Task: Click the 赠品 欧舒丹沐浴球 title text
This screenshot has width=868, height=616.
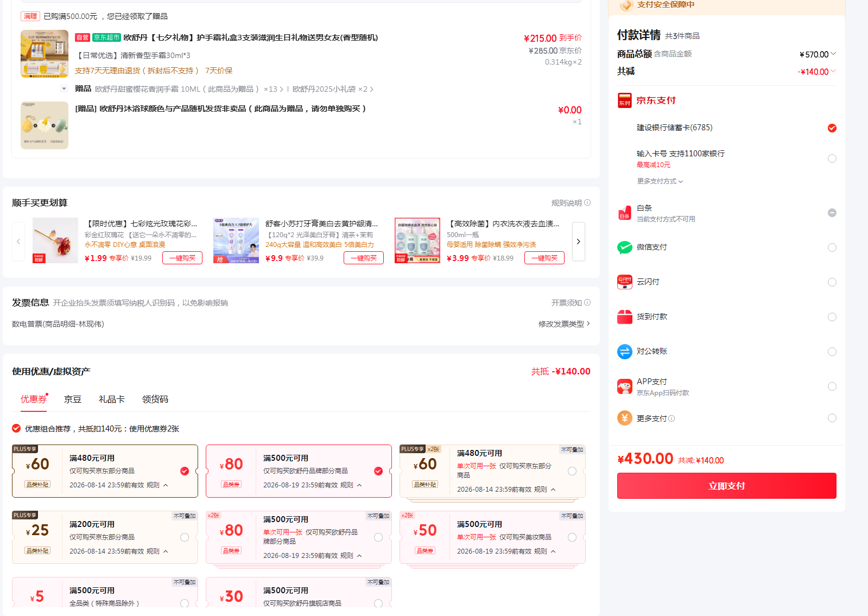Action: pos(220,109)
